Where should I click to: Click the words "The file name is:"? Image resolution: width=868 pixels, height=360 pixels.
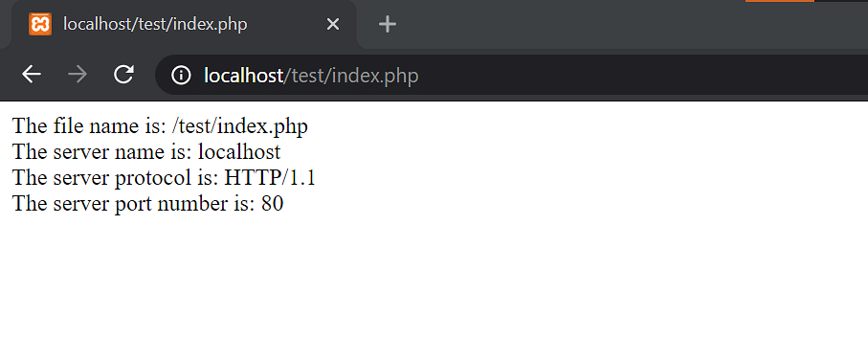click(89, 126)
